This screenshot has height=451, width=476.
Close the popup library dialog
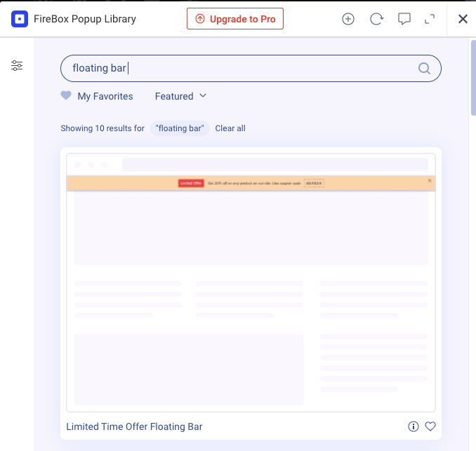tap(463, 19)
